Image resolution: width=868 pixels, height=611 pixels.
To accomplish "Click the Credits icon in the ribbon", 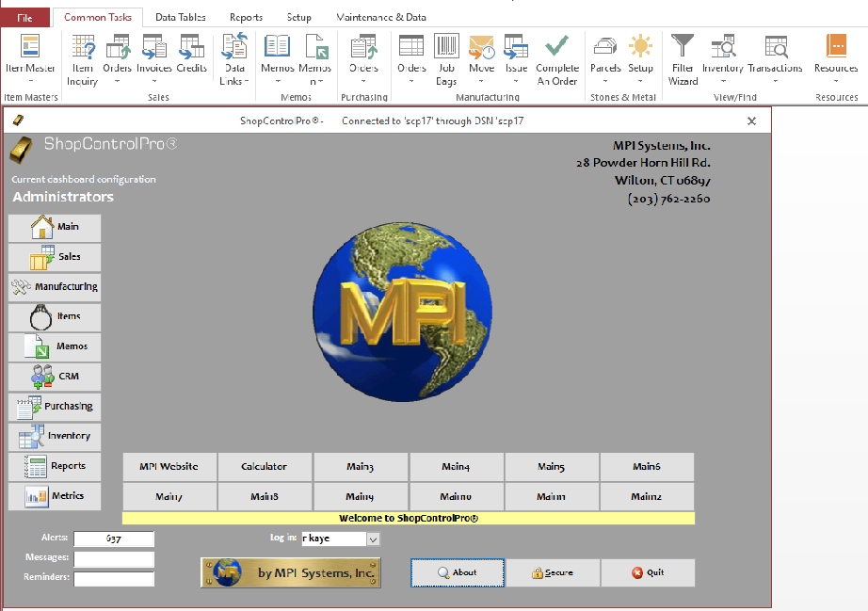I will pos(191,57).
